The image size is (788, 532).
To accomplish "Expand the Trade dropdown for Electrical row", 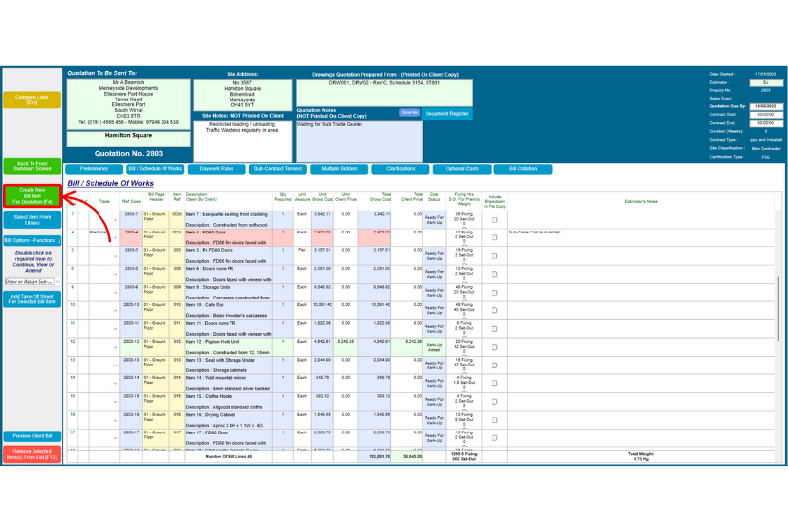I will (x=115, y=239).
